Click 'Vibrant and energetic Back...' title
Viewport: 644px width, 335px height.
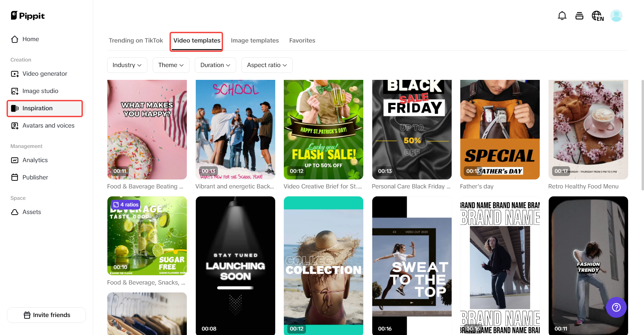pos(235,186)
